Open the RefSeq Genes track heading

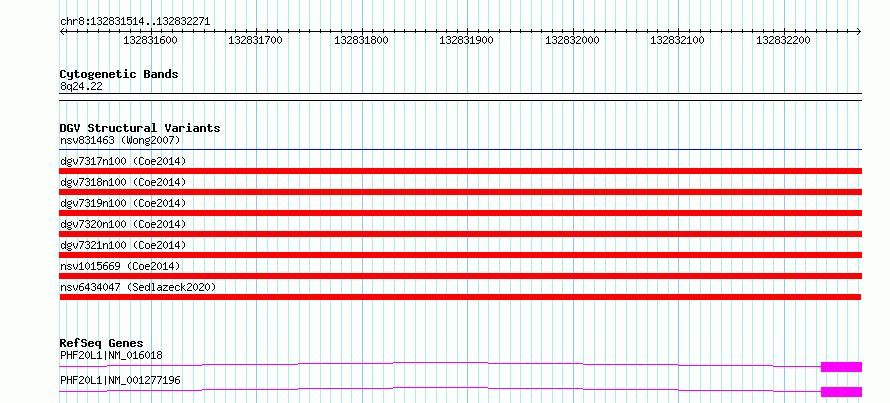click(102, 343)
